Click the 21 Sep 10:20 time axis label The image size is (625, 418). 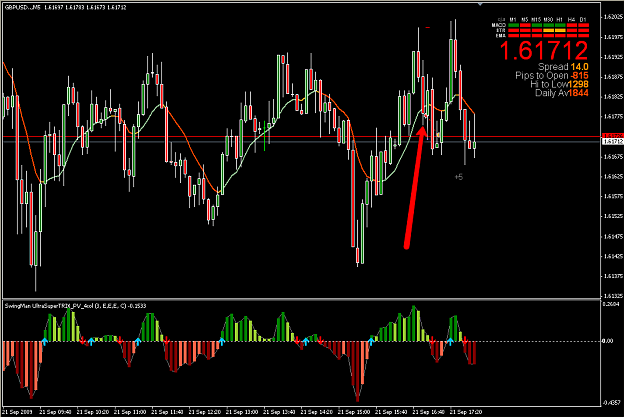[93, 412]
